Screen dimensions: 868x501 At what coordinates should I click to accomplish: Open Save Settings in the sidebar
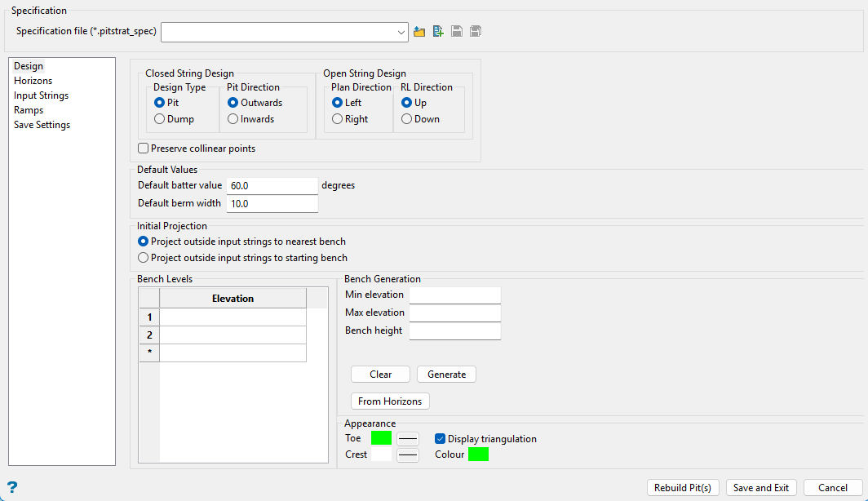pyautogui.click(x=42, y=125)
